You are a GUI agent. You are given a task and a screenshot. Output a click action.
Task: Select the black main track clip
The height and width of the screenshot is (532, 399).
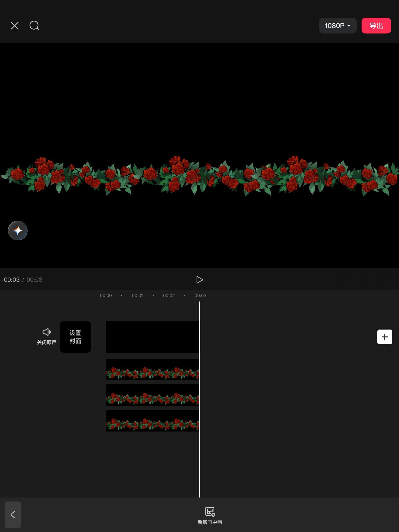[x=153, y=337]
